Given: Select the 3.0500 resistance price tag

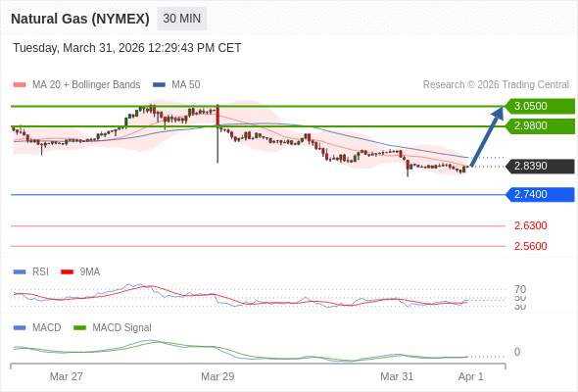Looking at the screenshot, I should pyautogui.click(x=540, y=106).
